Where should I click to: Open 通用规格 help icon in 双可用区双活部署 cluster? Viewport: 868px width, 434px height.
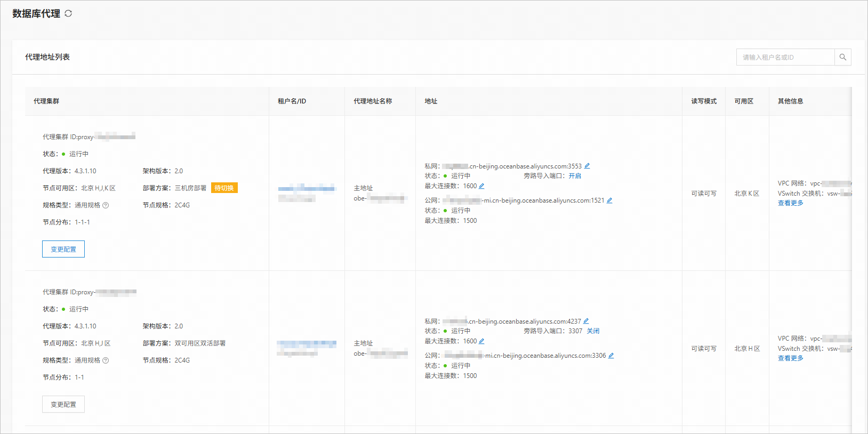[x=106, y=360]
